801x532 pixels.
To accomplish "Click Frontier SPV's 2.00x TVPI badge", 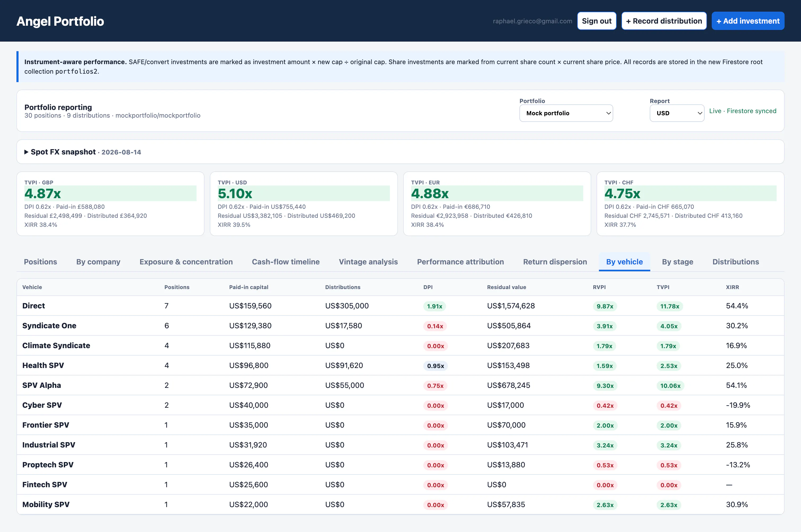I will coord(669,425).
